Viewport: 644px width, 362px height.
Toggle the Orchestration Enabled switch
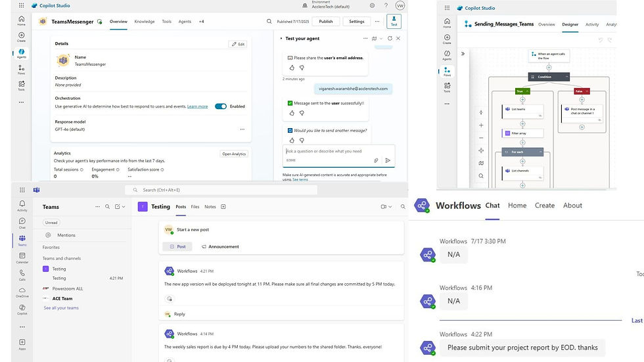click(221, 106)
